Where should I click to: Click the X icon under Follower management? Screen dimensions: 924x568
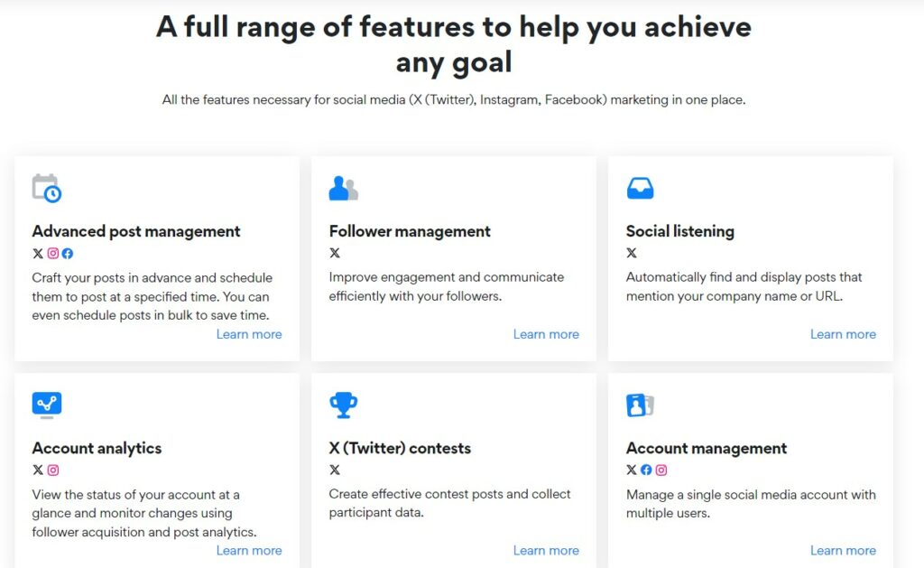[x=334, y=254]
